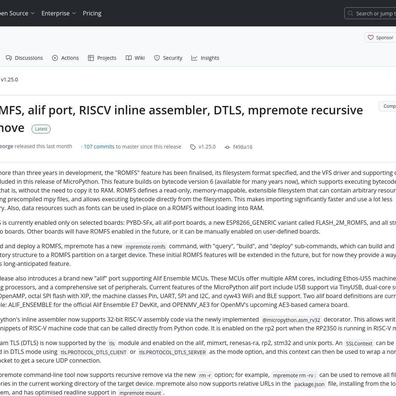This screenshot has width=396, height=396.
Task: Click the 'mpremote mount' code text
Action: tap(140, 393)
